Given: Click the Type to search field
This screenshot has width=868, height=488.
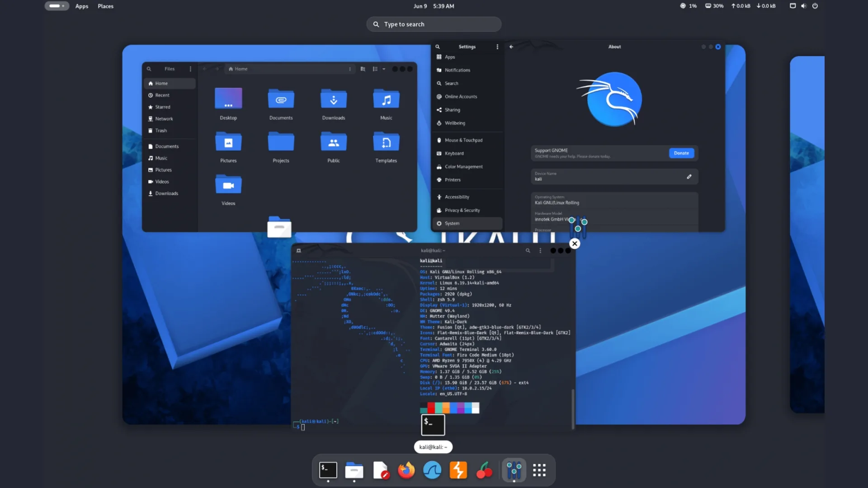Looking at the screenshot, I should (434, 24).
